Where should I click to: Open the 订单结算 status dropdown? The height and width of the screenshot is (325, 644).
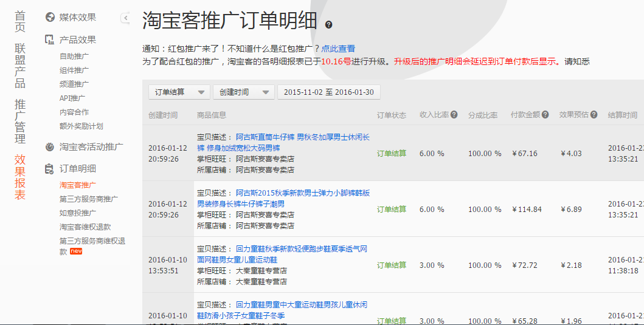coord(179,92)
